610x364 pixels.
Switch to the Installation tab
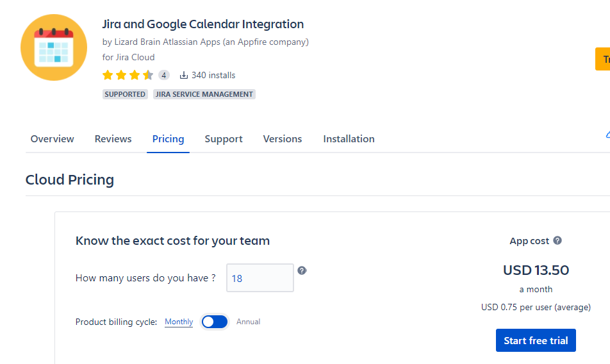pos(349,139)
